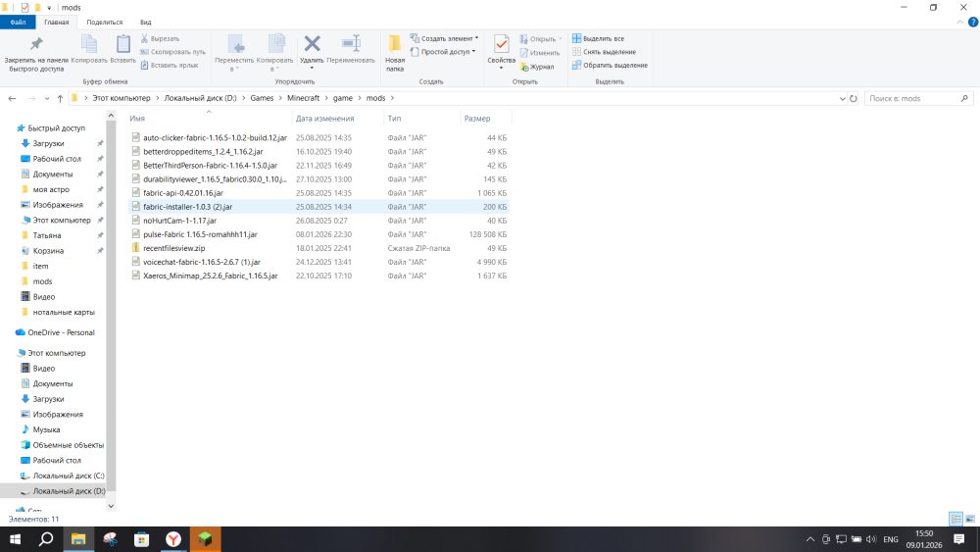Image resolution: width=980 pixels, height=552 pixels.
Task: Switch to large icons view layout
Action: point(970,519)
